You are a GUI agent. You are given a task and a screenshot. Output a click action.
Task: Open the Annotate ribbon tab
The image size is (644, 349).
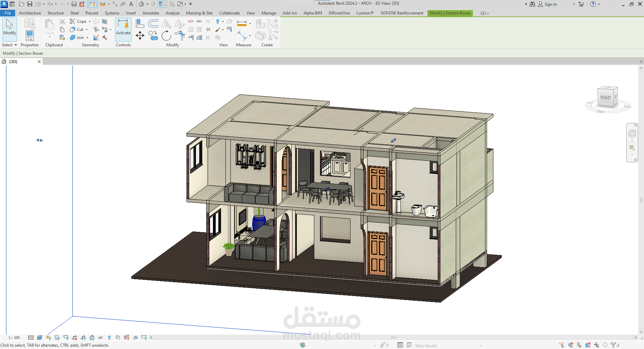[151, 13]
